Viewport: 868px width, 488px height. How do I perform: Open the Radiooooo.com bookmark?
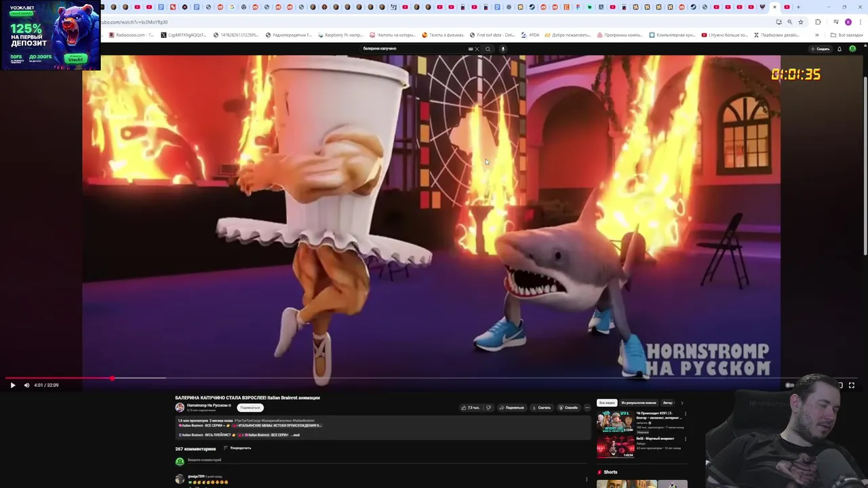[132, 35]
